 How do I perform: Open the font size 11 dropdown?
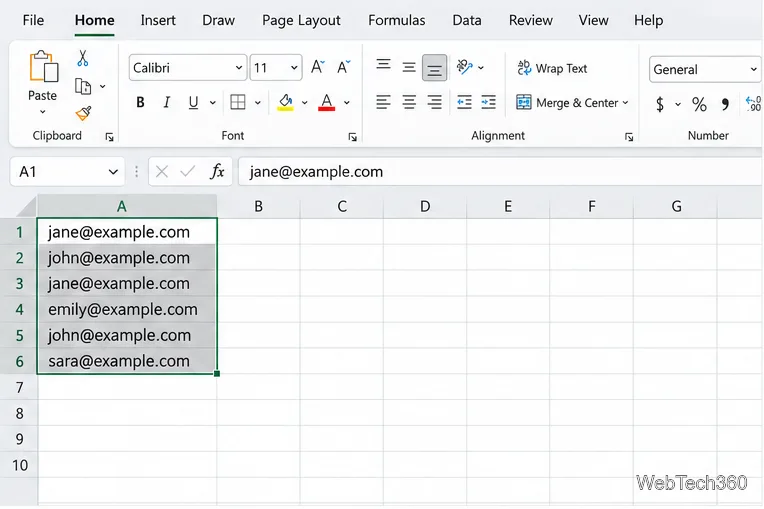coord(294,68)
